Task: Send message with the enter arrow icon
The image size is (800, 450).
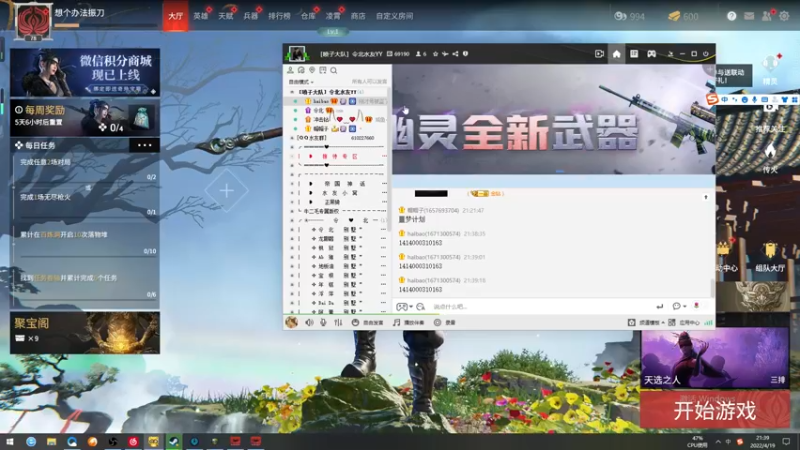Action: pyautogui.click(x=660, y=307)
